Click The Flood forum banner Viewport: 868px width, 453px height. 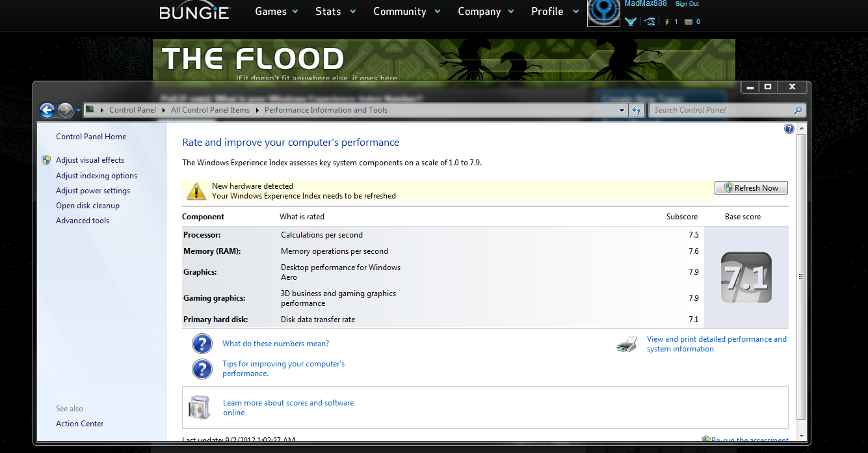pos(444,60)
